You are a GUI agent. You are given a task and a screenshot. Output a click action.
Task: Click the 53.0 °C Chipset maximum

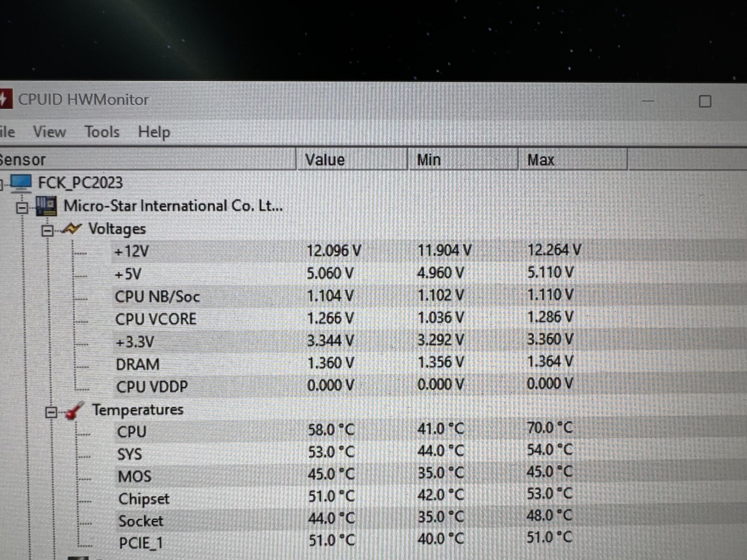click(550, 493)
